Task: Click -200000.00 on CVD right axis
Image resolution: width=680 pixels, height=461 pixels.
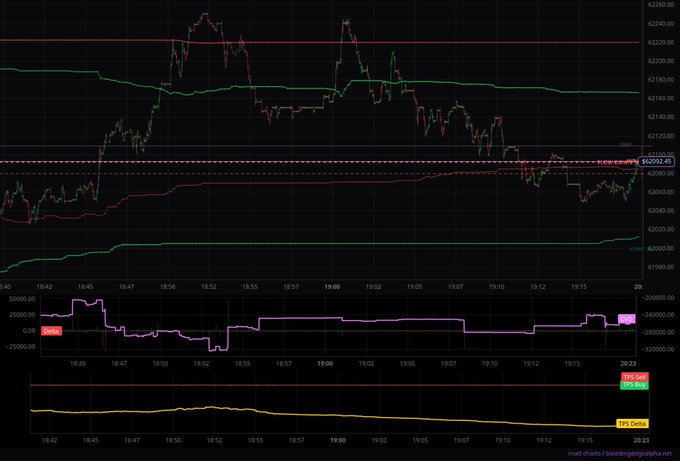Action: [657, 298]
